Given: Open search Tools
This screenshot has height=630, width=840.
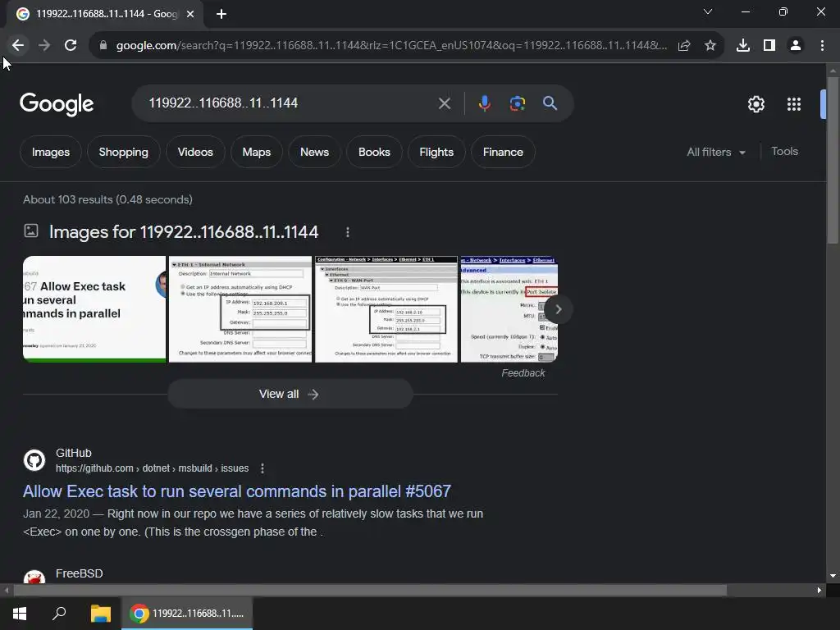Looking at the screenshot, I should pos(785,152).
